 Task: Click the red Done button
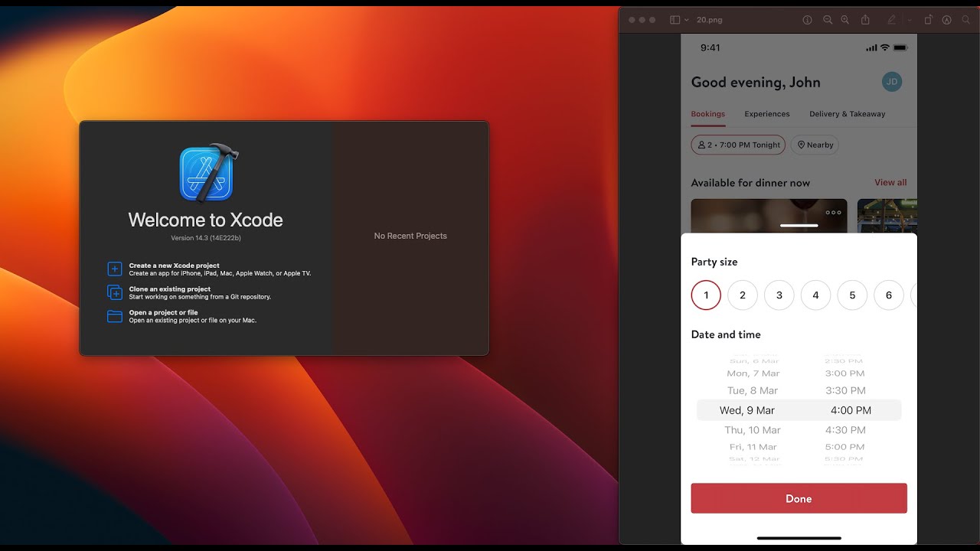(799, 498)
